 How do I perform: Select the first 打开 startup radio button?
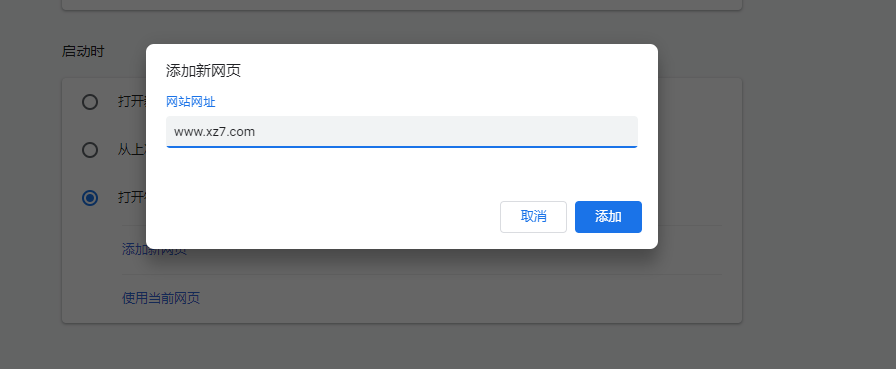coord(90,102)
